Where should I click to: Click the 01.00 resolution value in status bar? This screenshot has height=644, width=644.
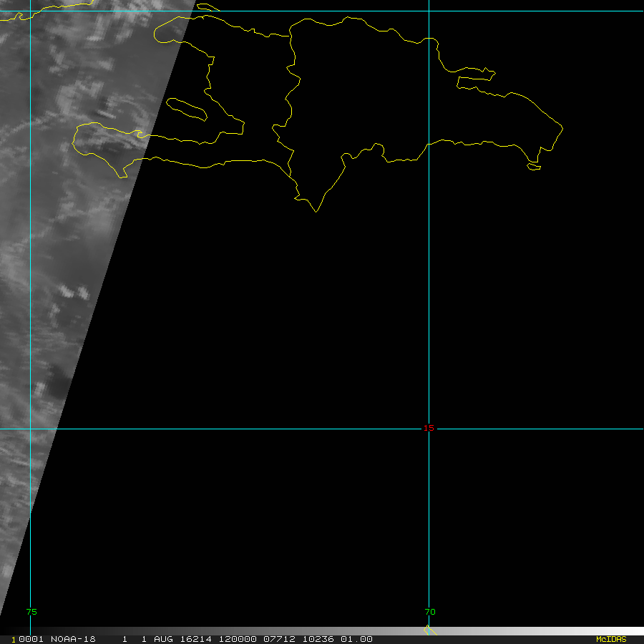(356, 639)
